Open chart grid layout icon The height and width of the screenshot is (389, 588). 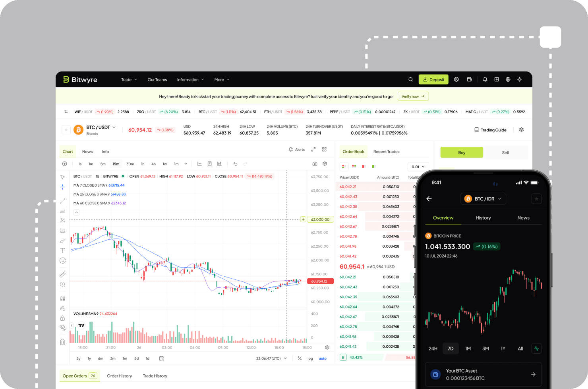pos(324,149)
